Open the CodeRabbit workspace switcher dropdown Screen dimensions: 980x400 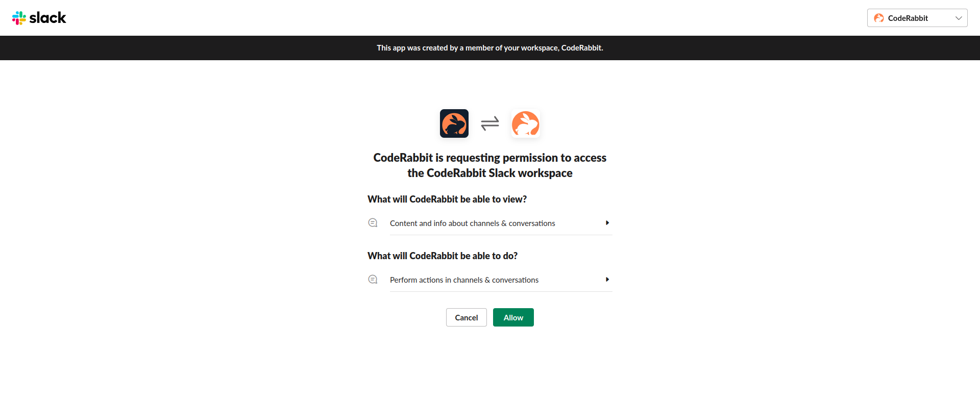pos(917,18)
